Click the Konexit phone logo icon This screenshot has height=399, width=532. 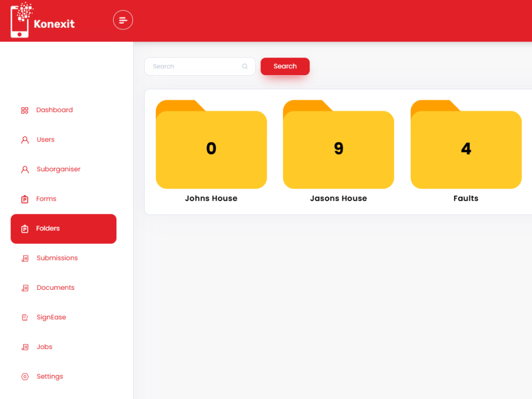(x=21, y=21)
